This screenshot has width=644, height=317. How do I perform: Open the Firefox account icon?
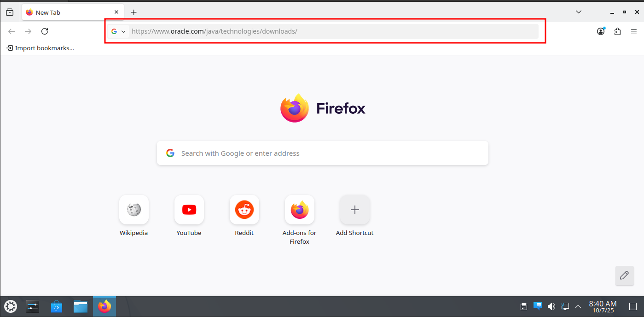click(601, 31)
